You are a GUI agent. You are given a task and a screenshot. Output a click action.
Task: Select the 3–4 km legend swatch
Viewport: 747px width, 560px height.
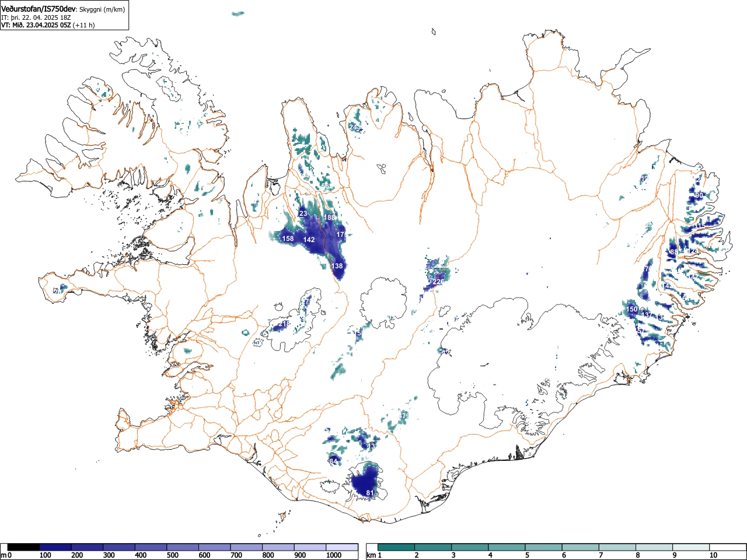pyautogui.click(x=470, y=547)
